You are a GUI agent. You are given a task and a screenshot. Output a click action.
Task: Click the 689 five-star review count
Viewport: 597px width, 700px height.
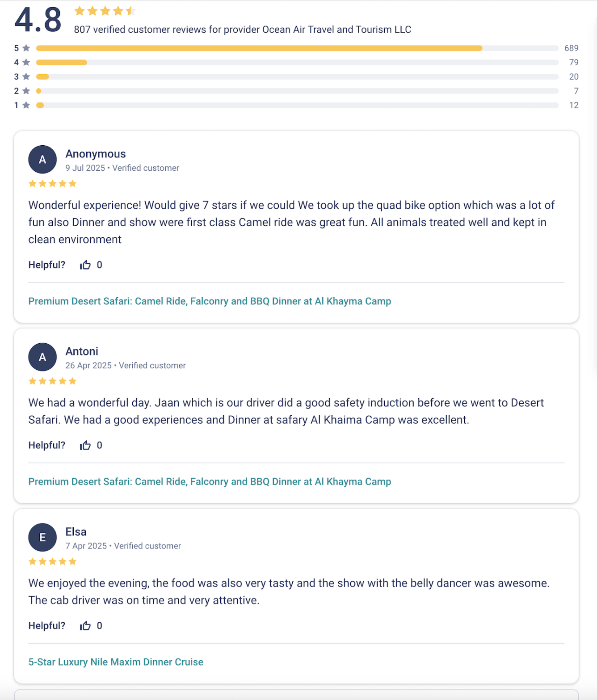[571, 48]
